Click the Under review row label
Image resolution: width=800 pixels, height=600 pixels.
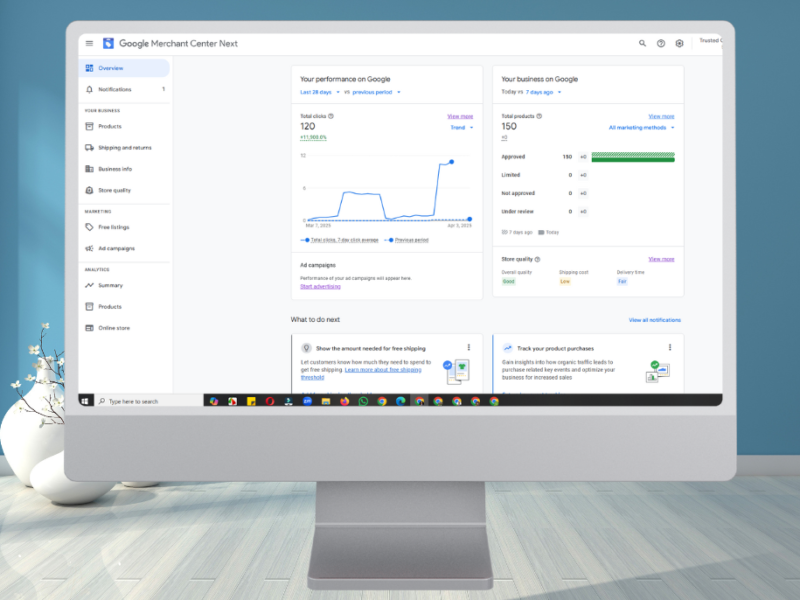(x=517, y=212)
